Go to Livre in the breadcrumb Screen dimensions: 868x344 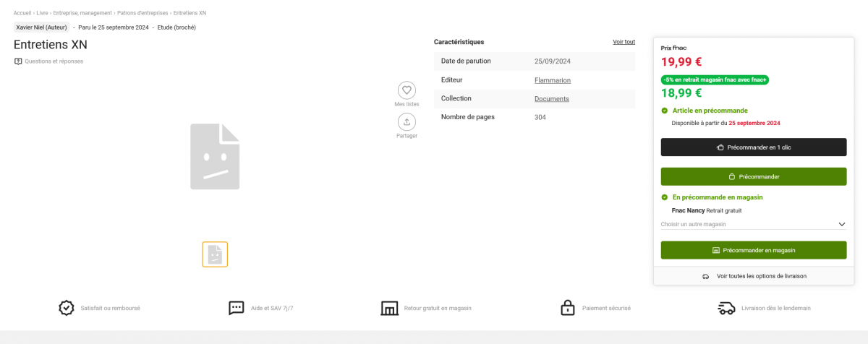click(42, 13)
